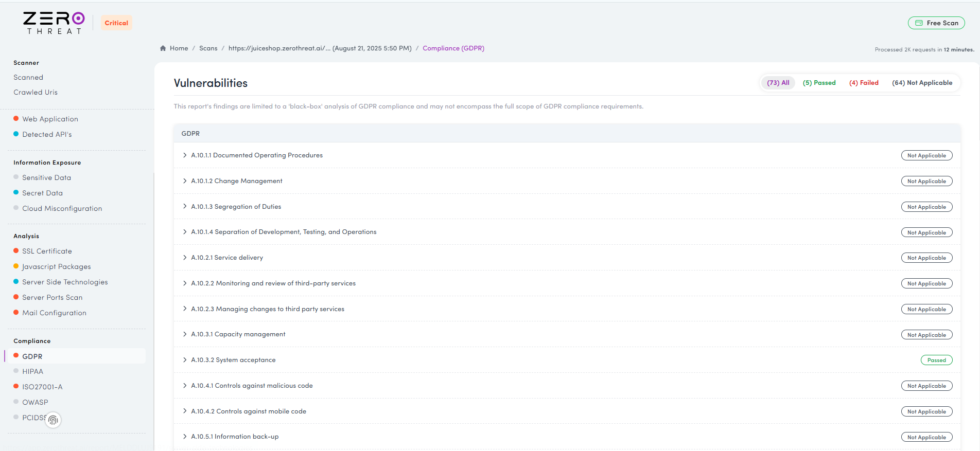Screen dimensions: 980x451
Task: Open the Scans breadcrumb link
Action: coord(208,48)
